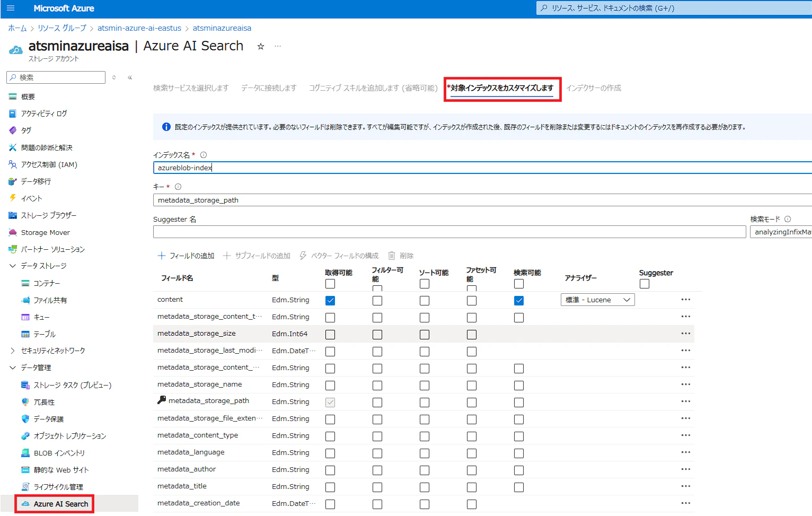Screen dimensions: 812x516
Task: Click フィールドの追加 button
Action: point(186,256)
